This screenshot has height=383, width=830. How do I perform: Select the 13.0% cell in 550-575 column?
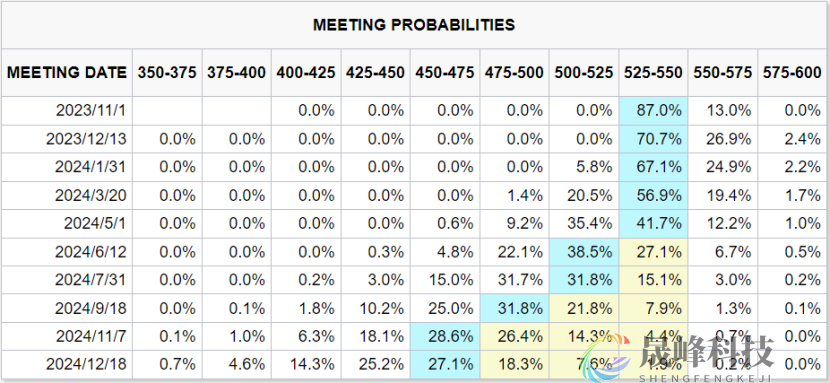(723, 111)
